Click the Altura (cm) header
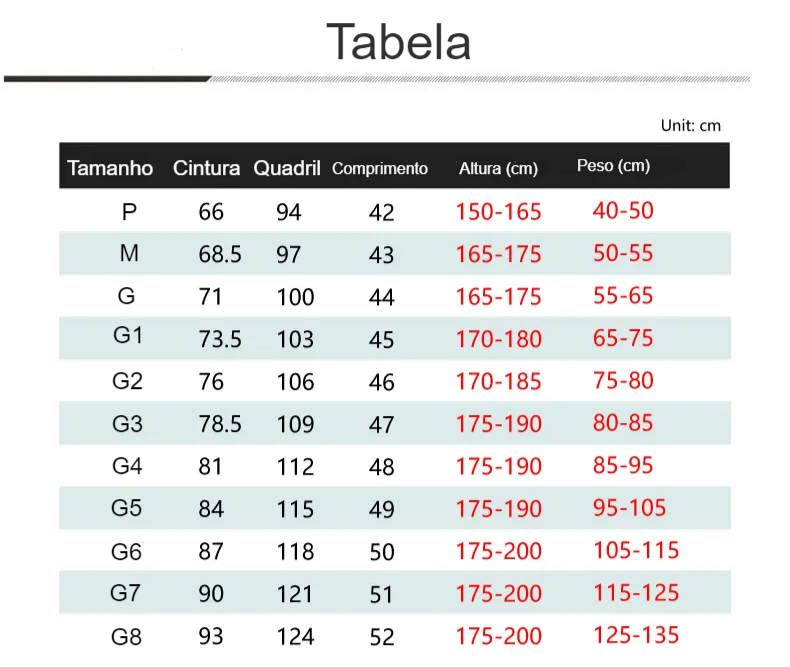Screen dimensions: 790x667 [498, 168]
